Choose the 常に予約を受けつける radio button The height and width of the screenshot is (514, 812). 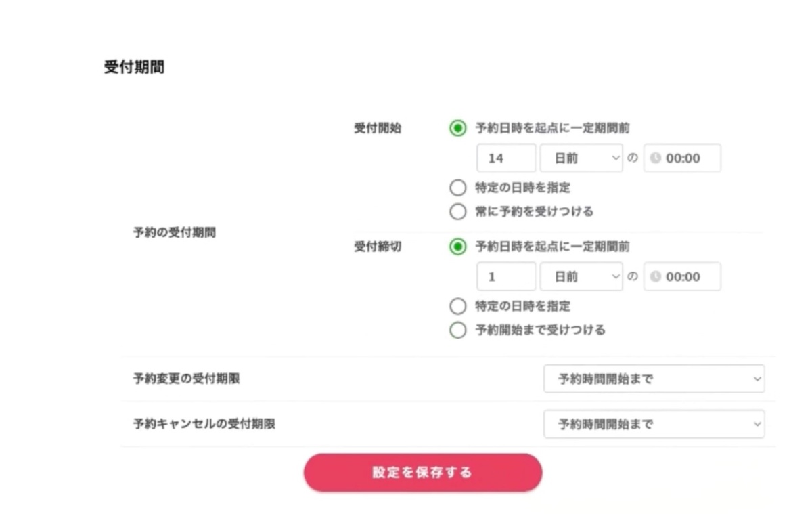click(x=458, y=212)
